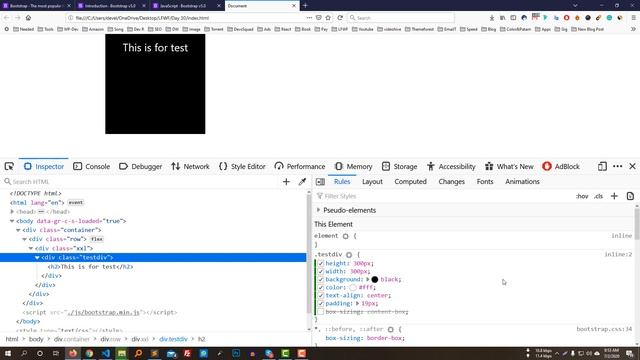Close the developer tools panel
This screenshot has width=640, height=360.
632,167
